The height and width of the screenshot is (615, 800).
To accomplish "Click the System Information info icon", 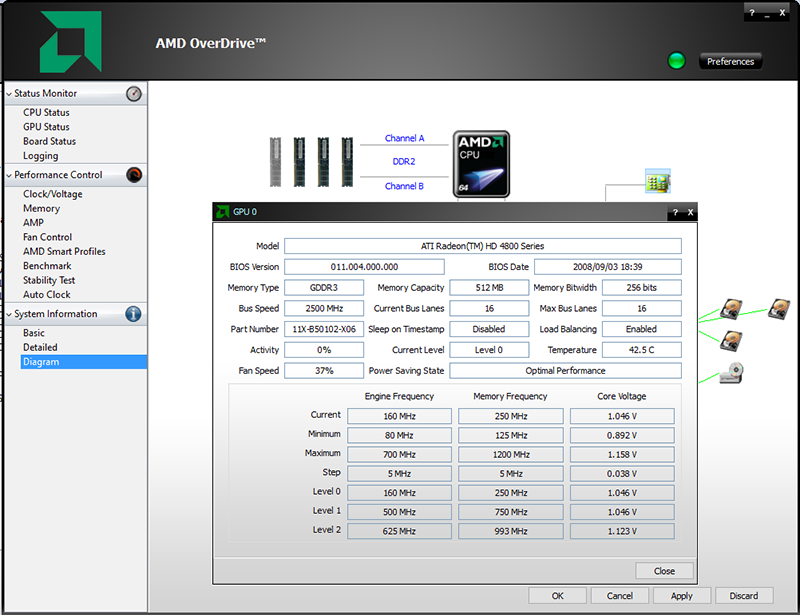I will [134, 314].
